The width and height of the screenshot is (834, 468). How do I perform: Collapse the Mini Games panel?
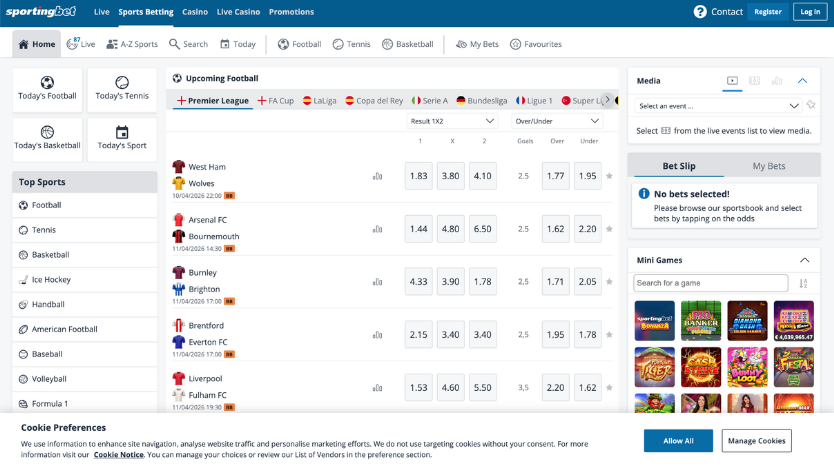[x=804, y=260]
